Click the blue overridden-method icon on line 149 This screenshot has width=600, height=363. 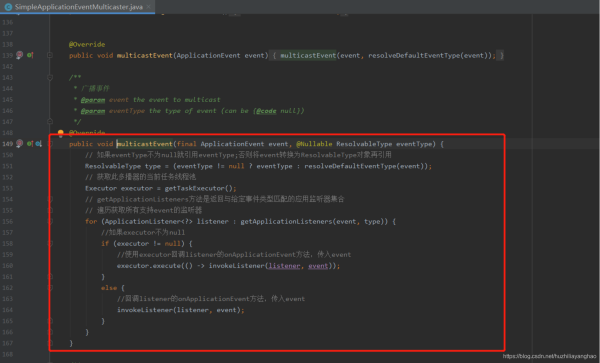click(x=39, y=144)
